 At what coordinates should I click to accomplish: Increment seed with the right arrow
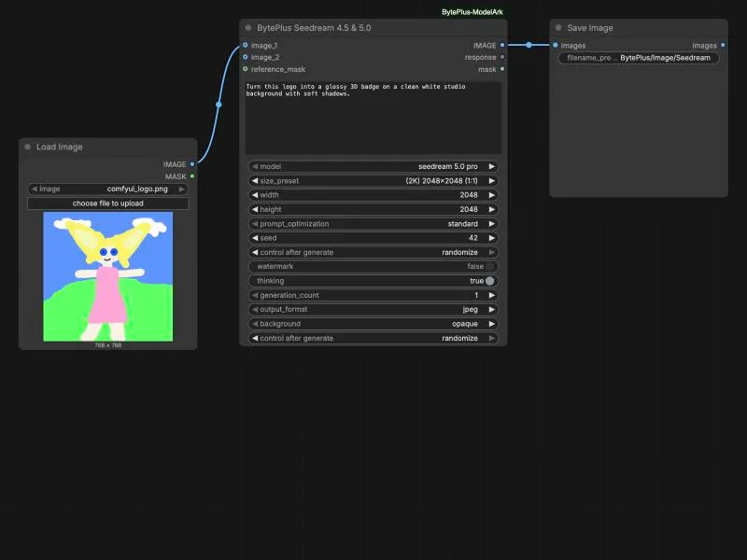[x=492, y=238]
